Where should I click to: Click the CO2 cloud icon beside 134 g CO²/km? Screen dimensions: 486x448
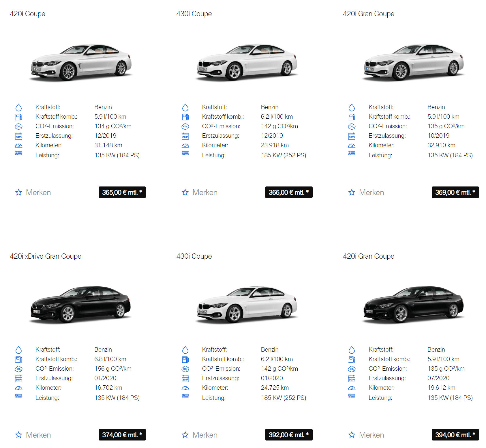pos(18,126)
